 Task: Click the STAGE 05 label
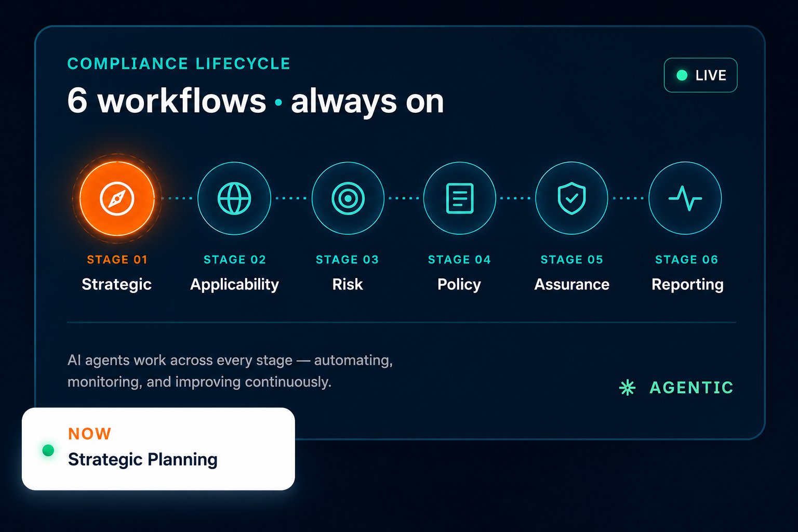pyautogui.click(x=572, y=260)
